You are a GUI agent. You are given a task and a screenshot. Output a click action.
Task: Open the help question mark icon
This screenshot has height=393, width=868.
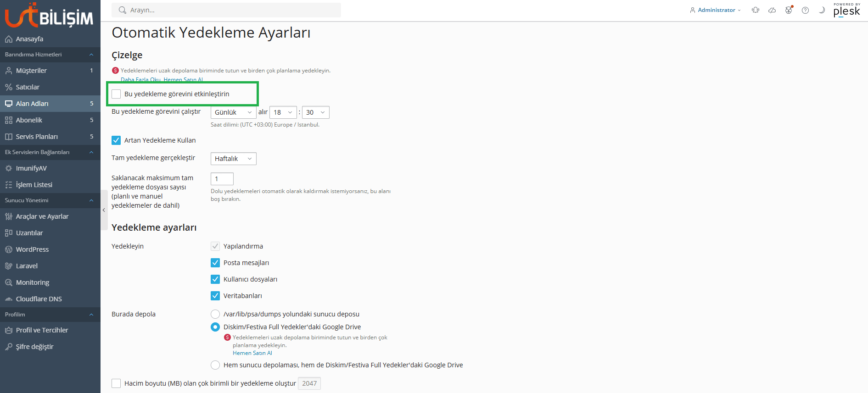pos(805,10)
